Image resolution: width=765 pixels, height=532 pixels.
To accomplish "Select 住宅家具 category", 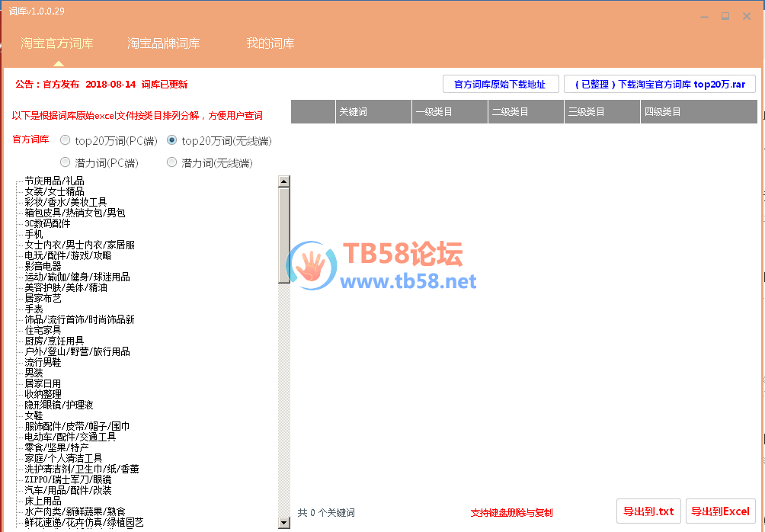I will [x=43, y=330].
